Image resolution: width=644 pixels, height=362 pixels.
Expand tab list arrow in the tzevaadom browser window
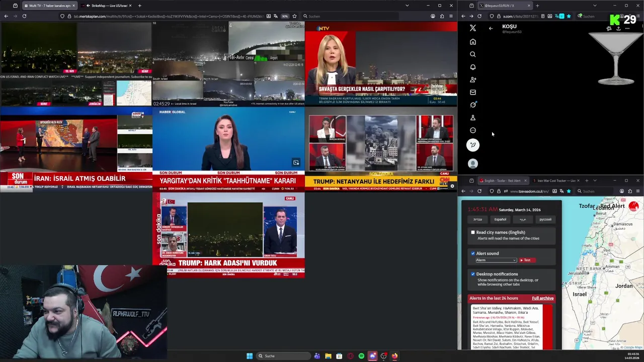pyautogui.click(x=595, y=180)
